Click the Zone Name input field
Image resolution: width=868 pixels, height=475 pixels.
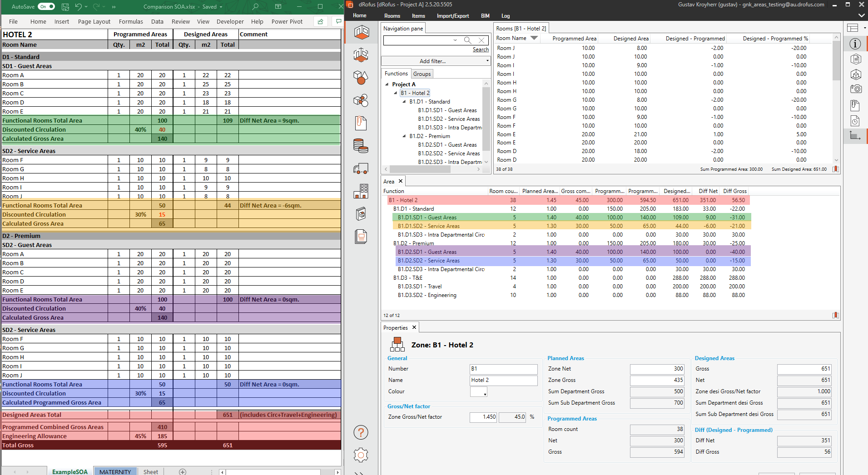coord(503,381)
